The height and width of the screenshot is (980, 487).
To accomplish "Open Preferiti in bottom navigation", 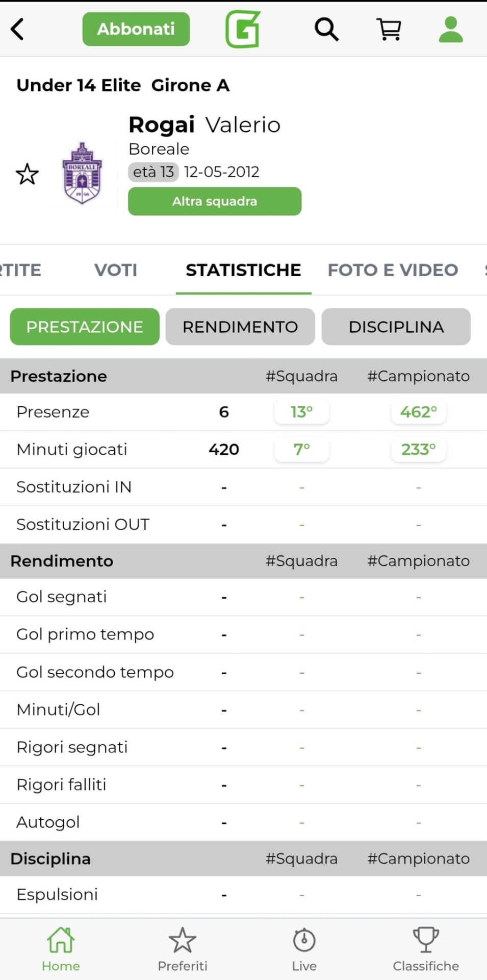I will (x=183, y=949).
